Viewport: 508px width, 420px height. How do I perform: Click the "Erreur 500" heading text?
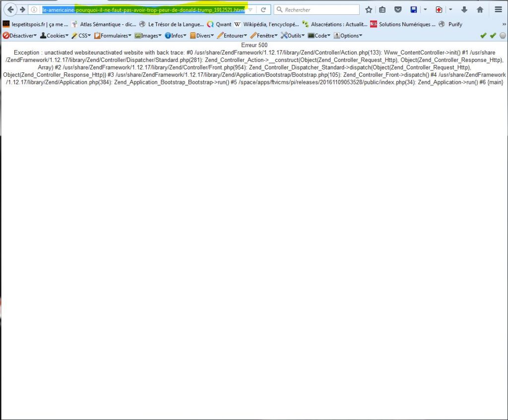[254, 45]
